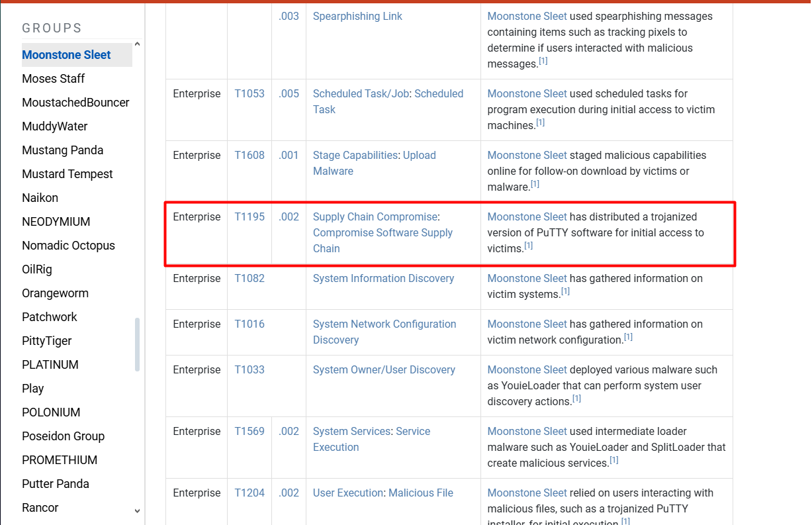Choose Mustard Tempest group
The height and width of the screenshot is (525, 812).
coord(68,174)
